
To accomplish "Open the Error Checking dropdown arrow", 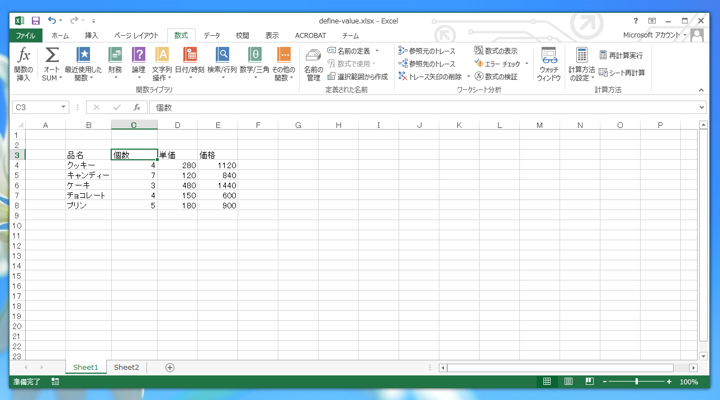I will point(527,64).
